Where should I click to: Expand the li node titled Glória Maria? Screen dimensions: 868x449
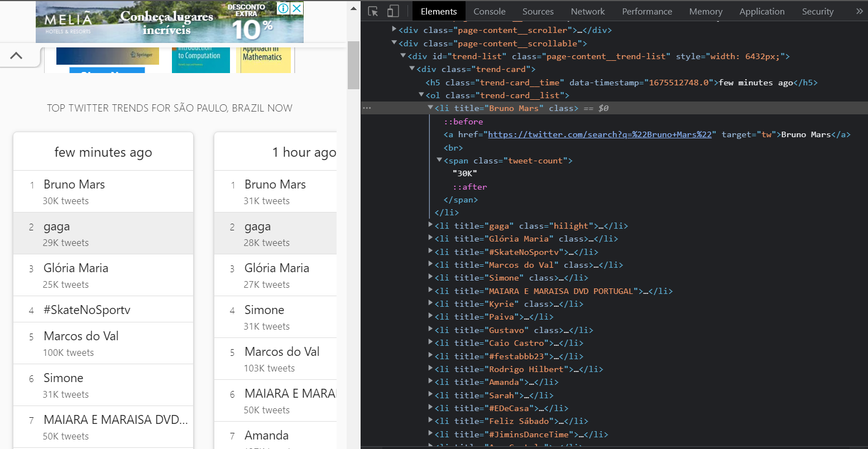click(430, 238)
